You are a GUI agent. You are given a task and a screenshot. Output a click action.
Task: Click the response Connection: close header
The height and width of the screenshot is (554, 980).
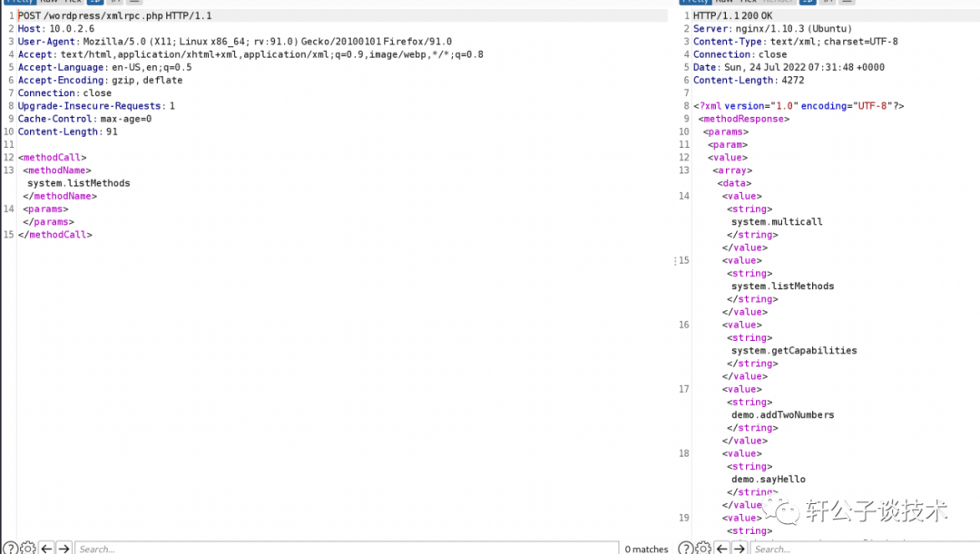pyautogui.click(x=740, y=54)
